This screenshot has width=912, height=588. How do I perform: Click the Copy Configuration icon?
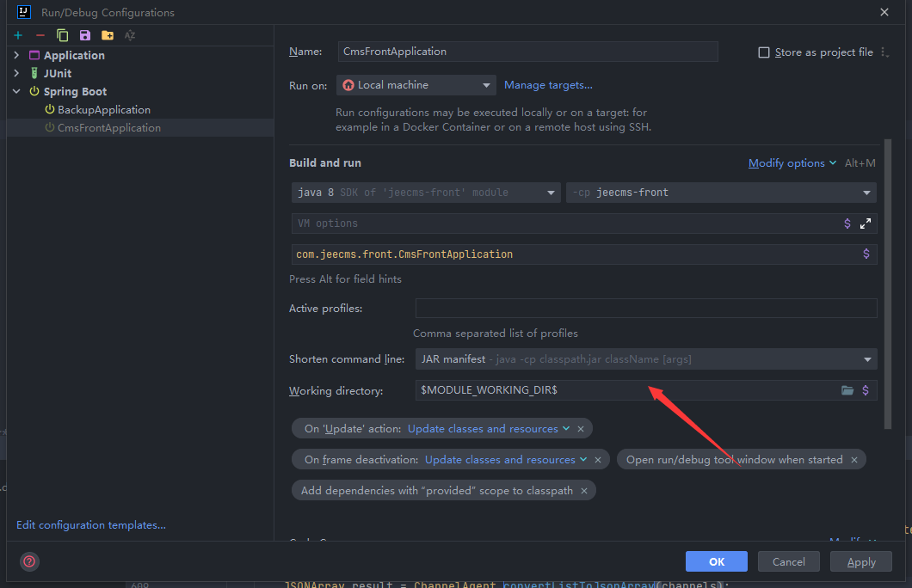[x=62, y=35]
